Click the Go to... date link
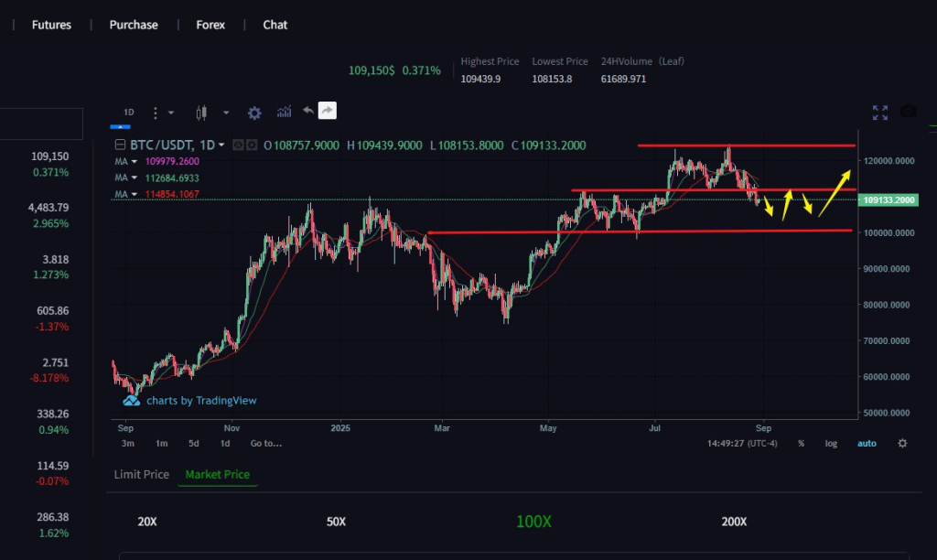 [265, 444]
